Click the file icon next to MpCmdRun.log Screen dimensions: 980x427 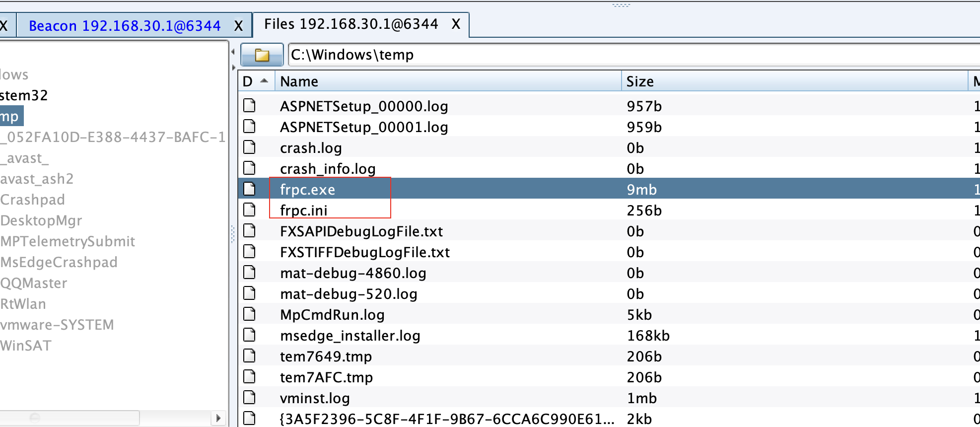(249, 314)
